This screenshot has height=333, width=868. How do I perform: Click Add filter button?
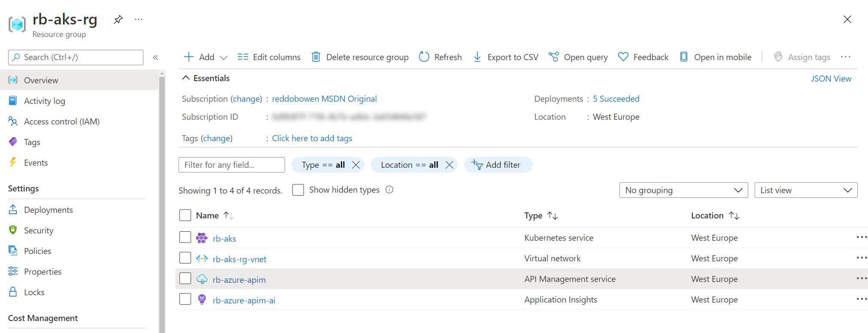pyautogui.click(x=498, y=165)
